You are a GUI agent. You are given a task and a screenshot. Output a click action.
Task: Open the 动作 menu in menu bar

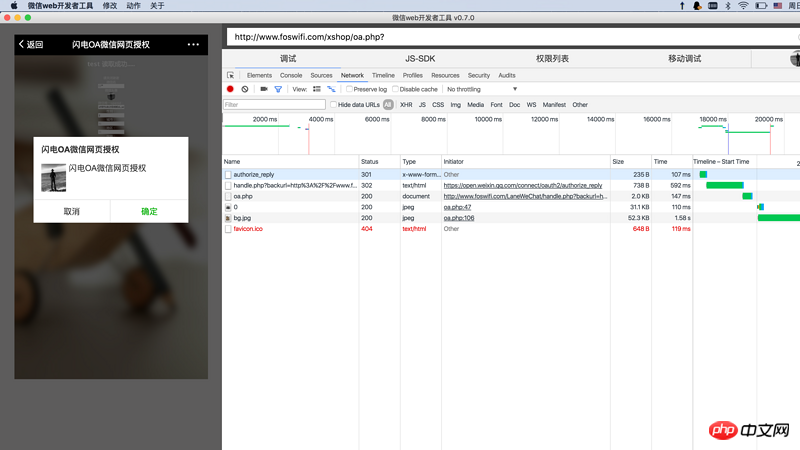[133, 6]
